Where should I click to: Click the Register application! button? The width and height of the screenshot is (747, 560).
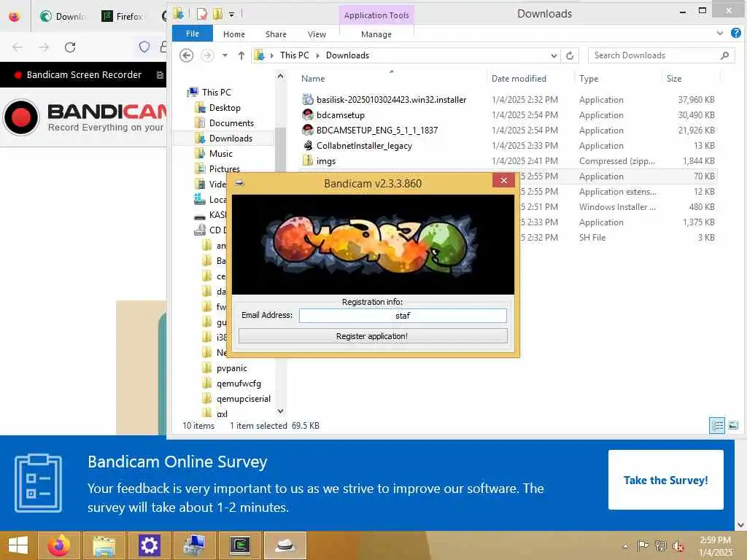click(x=373, y=336)
